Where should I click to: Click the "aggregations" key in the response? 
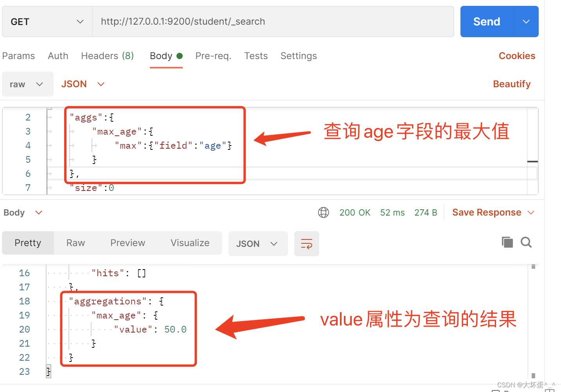[108, 301]
